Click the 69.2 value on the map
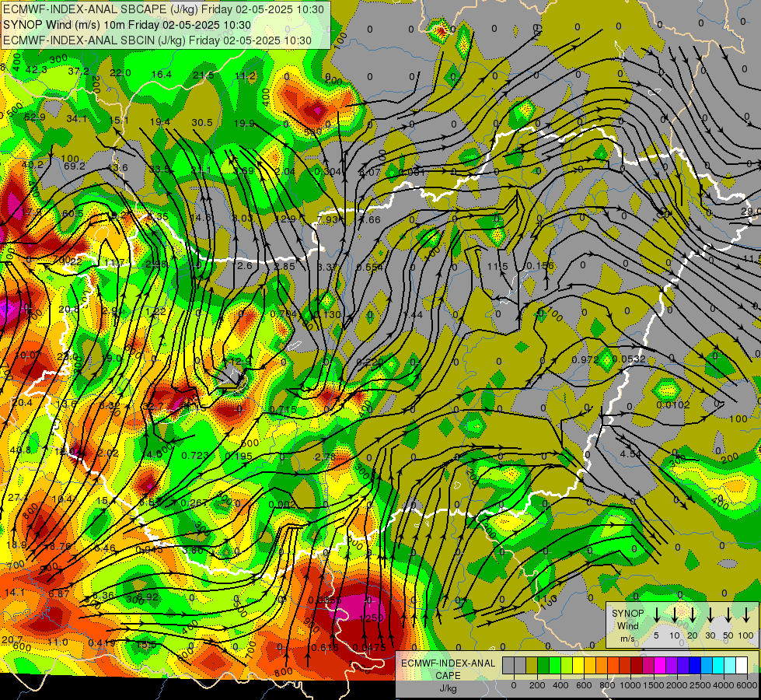The width and height of the screenshot is (761, 700). coord(75,166)
